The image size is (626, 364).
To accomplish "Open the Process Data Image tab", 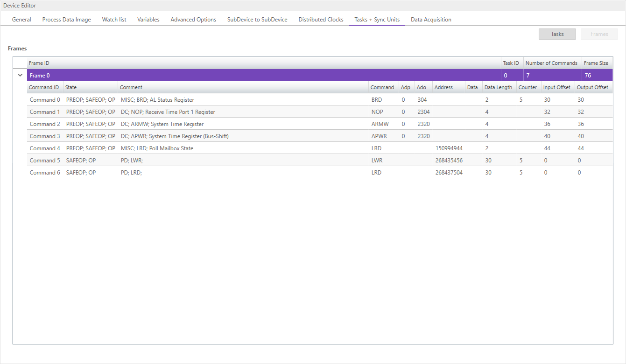I will point(66,20).
